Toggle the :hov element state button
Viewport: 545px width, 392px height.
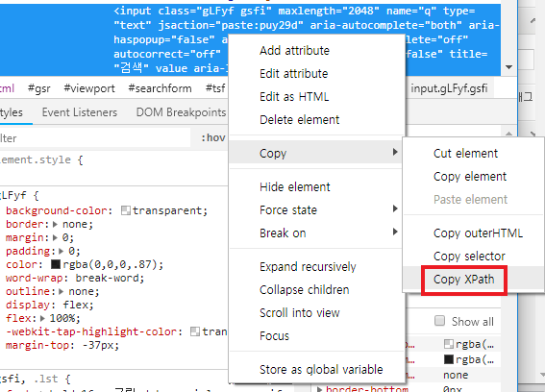point(213,138)
